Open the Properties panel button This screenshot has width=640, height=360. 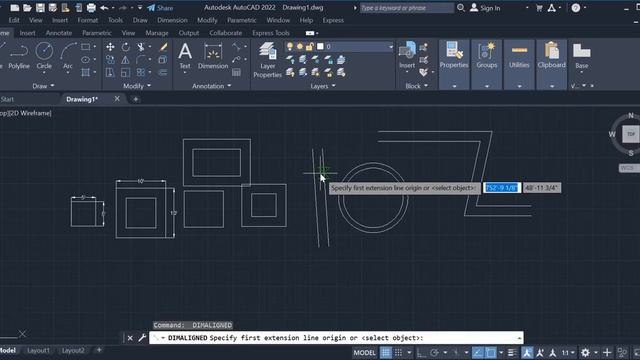pos(454,55)
